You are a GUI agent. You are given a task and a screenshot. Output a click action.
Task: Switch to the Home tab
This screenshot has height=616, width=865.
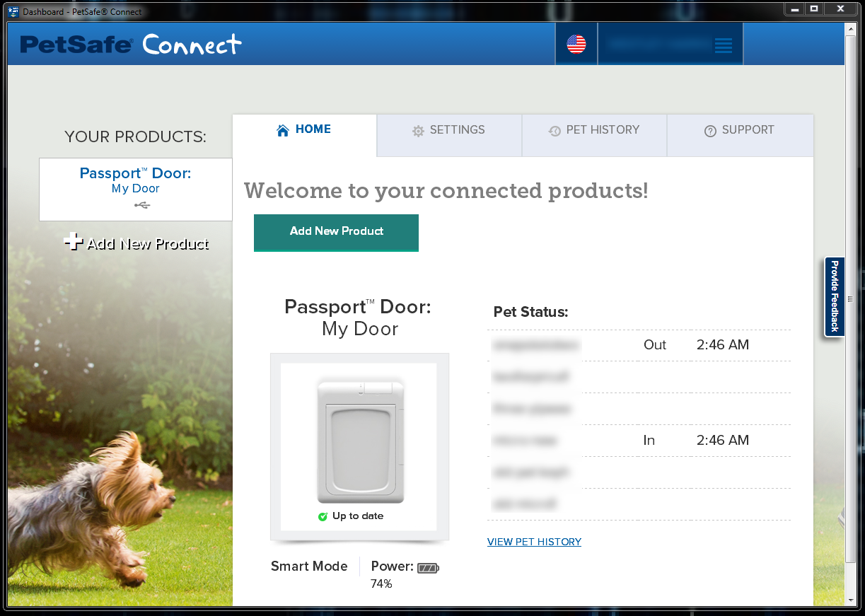(x=304, y=129)
